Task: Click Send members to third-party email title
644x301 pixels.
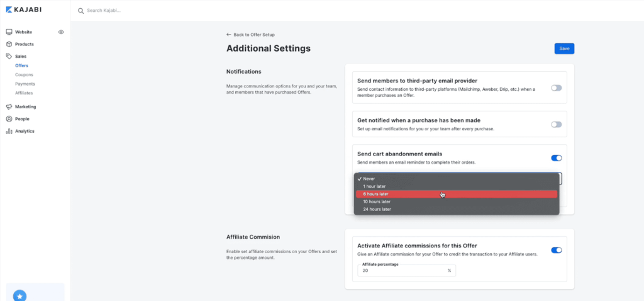Action: pos(418,81)
